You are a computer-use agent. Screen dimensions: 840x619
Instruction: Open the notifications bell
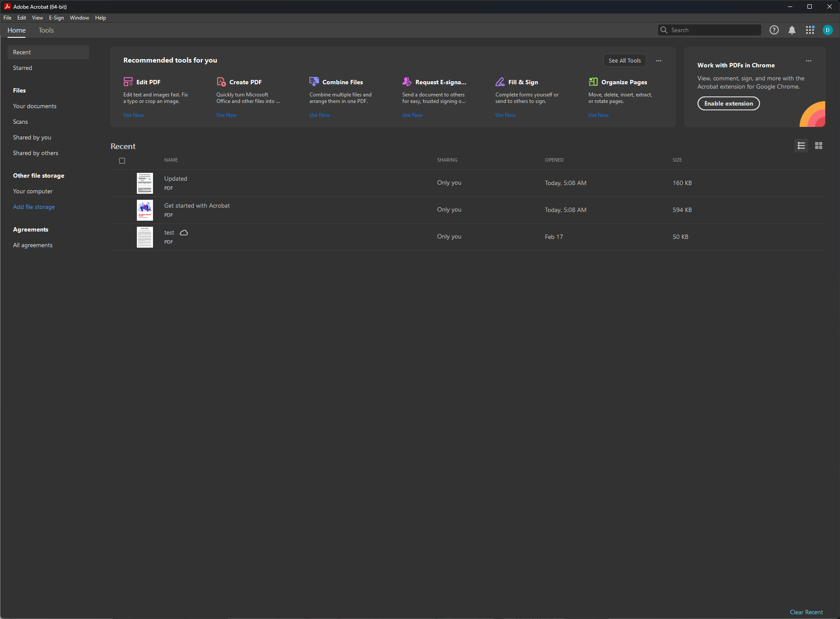(792, 30)
